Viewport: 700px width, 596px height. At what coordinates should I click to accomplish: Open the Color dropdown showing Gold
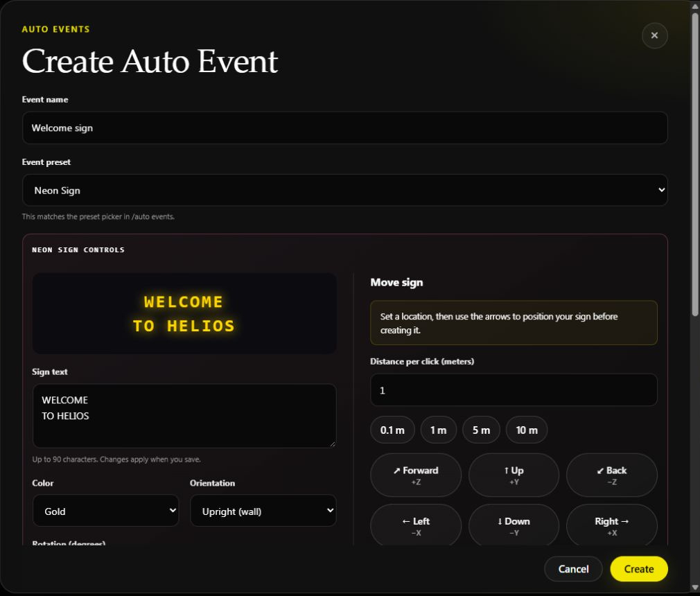point(106,511)
